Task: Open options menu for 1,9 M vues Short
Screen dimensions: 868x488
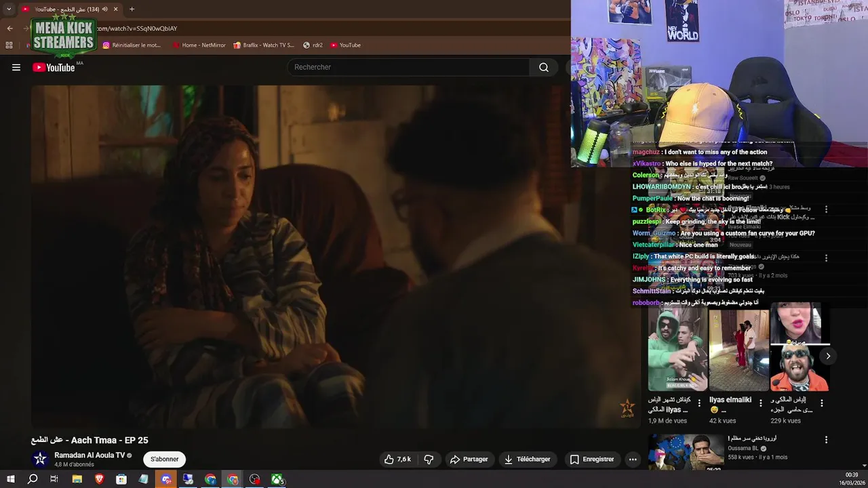Action: coord(700,403)
